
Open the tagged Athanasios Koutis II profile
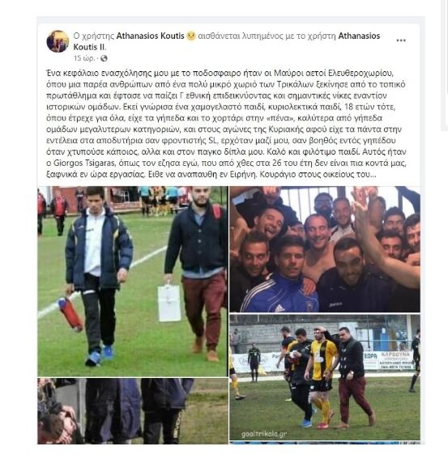coord(227,41)
